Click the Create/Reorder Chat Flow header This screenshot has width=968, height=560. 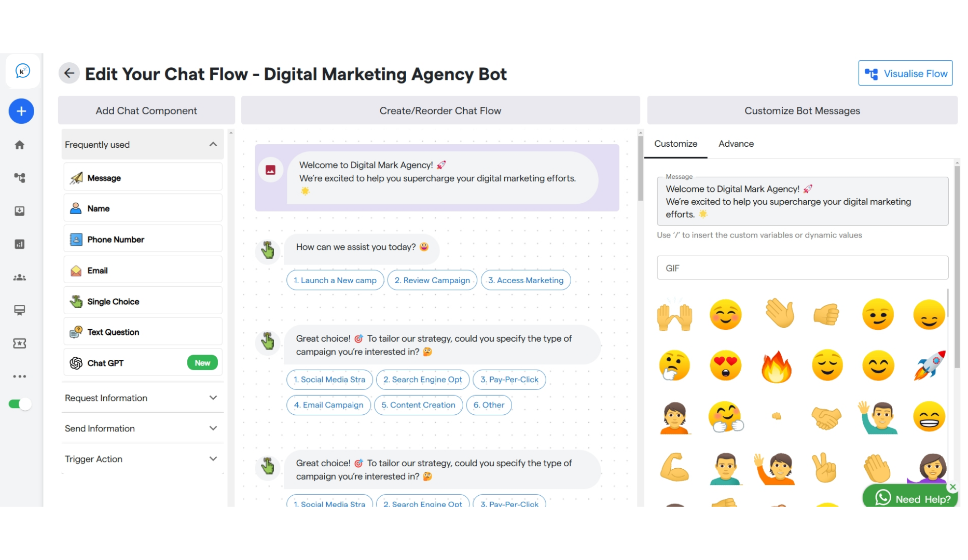[440, 110]
